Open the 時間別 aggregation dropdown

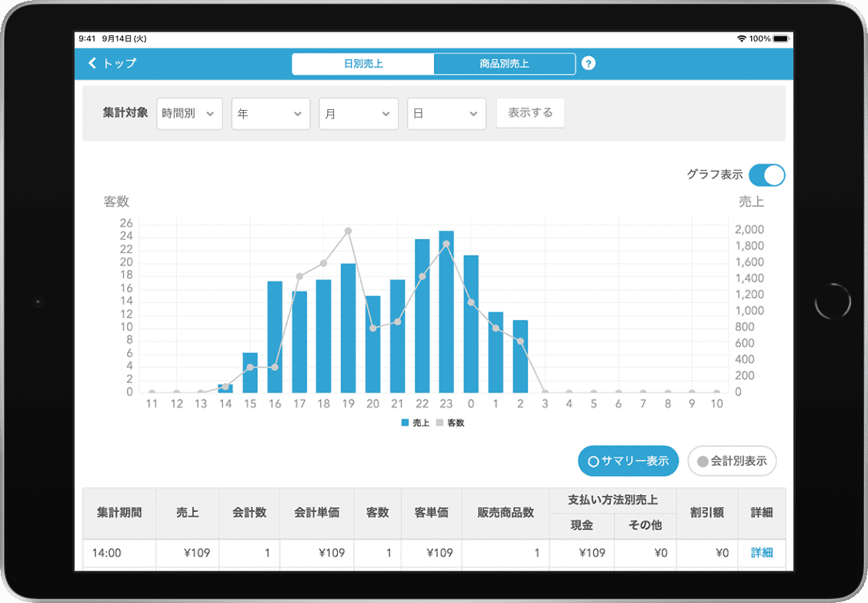189,114
